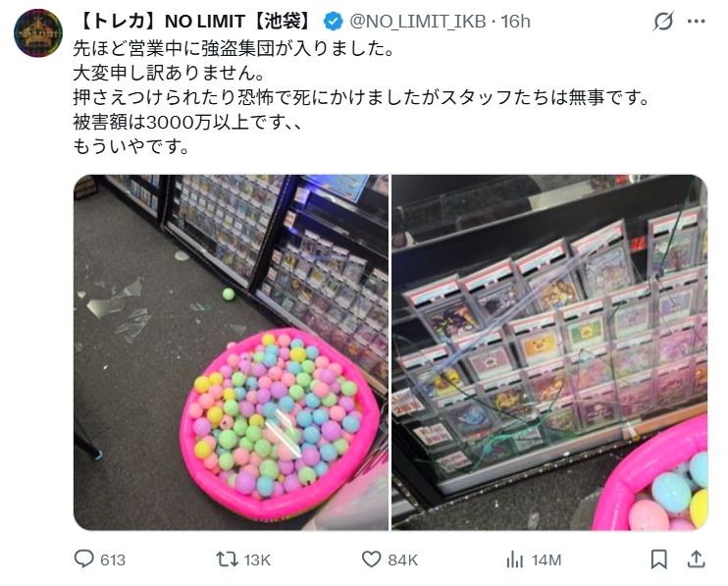Click the 13K reposts count
This screenshot has height=586, width=728.
[x=257, y=560]
